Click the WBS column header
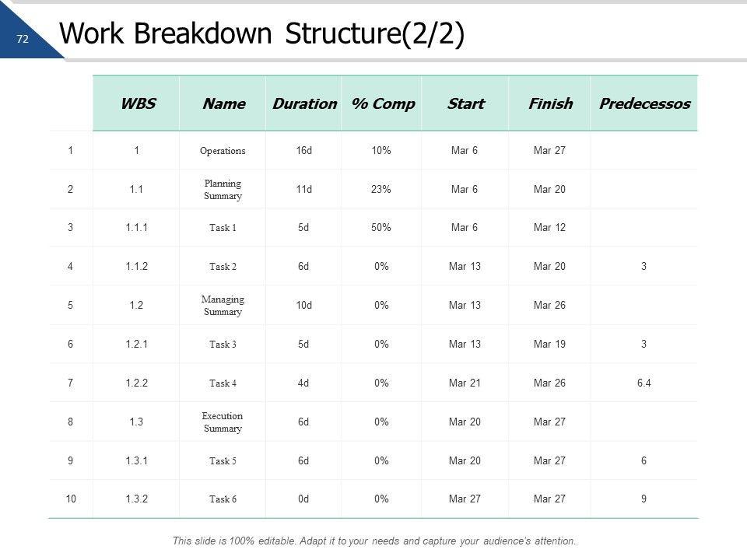The height and width of the screenshot is (560, 747). pos(138,103)
